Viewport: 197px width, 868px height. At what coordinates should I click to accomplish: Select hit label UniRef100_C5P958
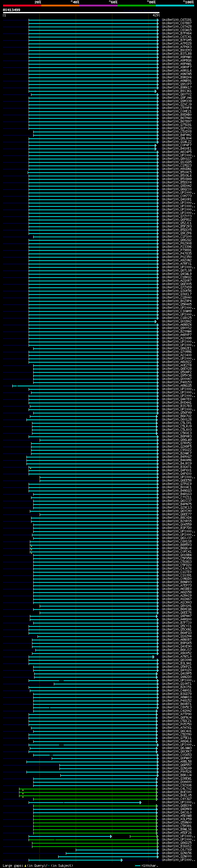click(176, 559)
